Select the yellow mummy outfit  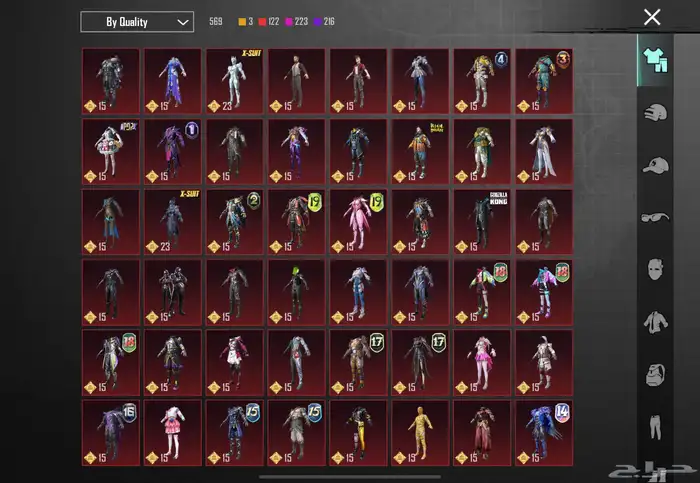pos(420,433)
